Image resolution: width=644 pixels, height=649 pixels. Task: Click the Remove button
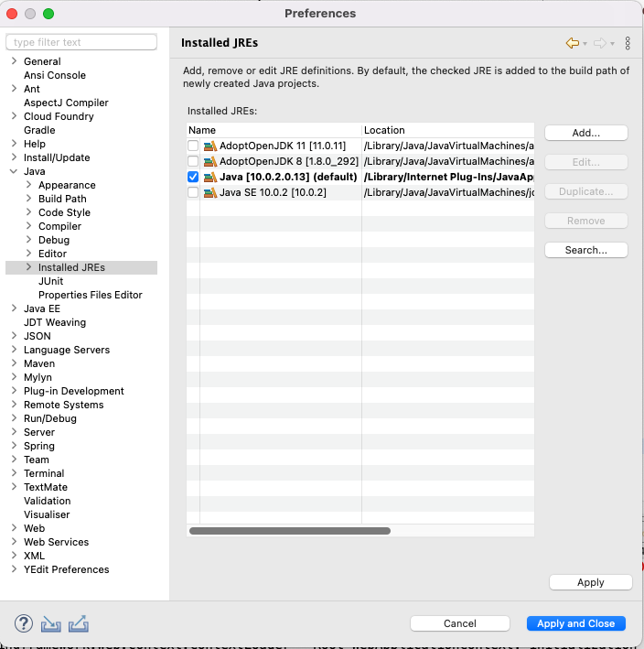(x=586, y=221)
